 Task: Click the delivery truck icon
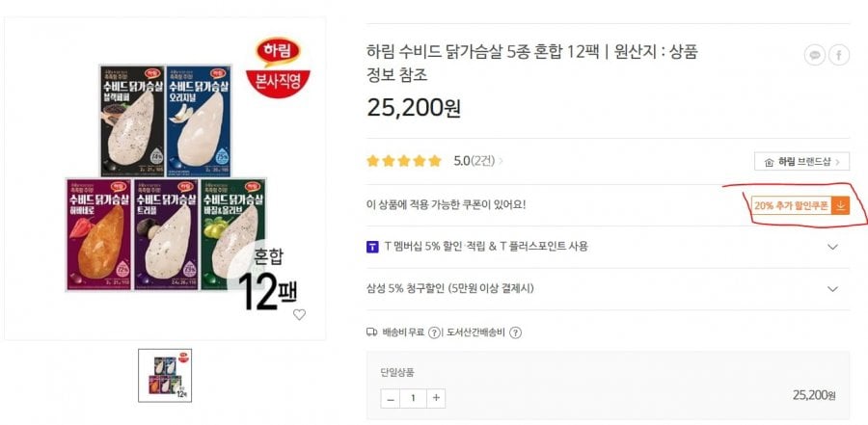tap(372, 332)
